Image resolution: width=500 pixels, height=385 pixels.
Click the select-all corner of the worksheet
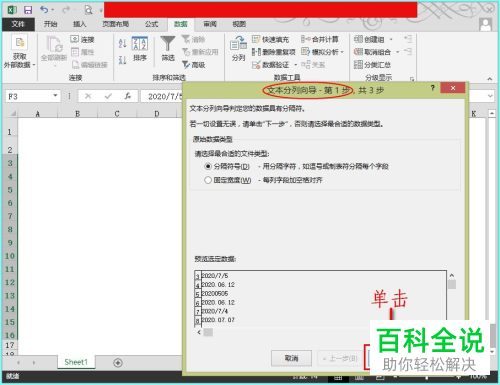tap(11, 114)
